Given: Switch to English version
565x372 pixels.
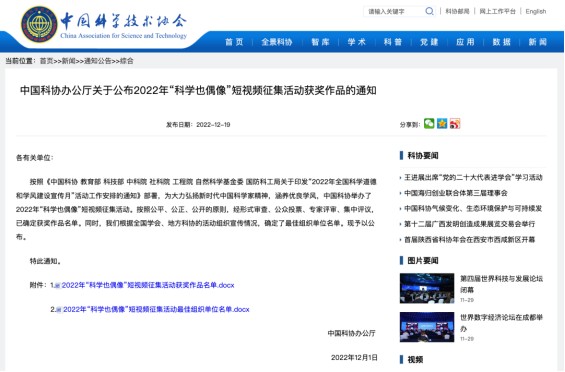Looking at the screenshot, I should (536, 12).
